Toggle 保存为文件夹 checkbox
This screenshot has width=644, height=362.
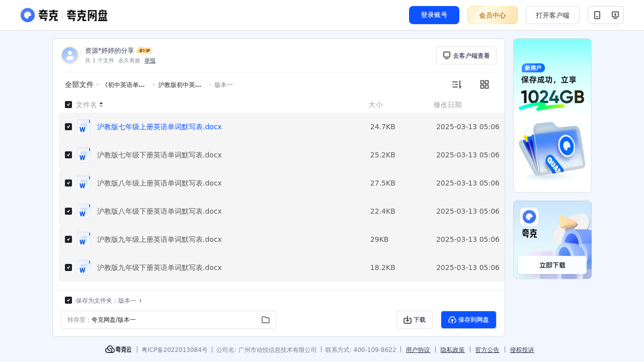coord(68,300)
